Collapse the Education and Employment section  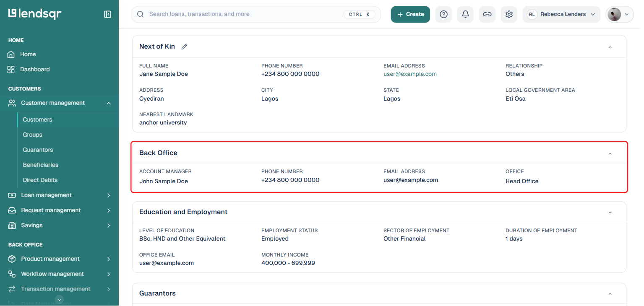point(610,213)
